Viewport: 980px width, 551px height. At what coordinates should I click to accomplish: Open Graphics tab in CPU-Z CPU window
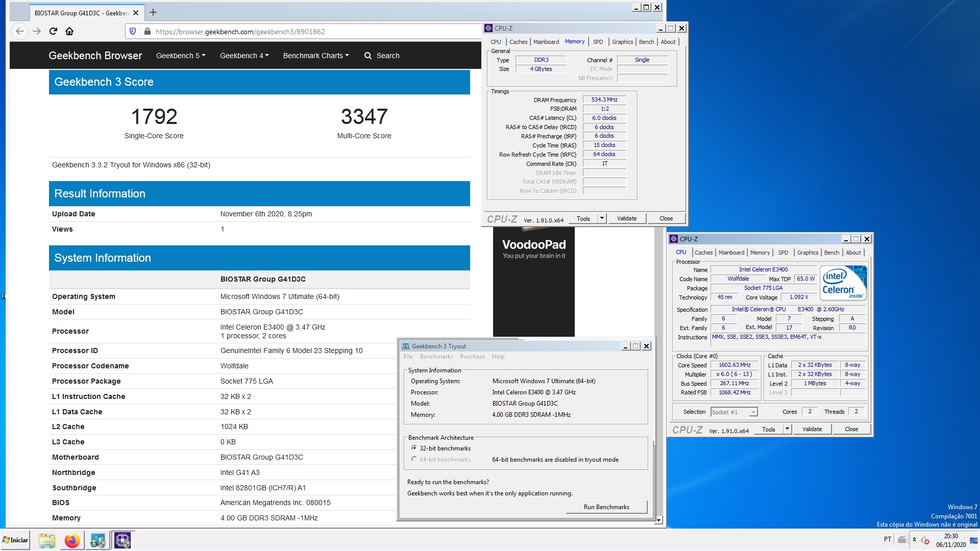click(807, 253)
